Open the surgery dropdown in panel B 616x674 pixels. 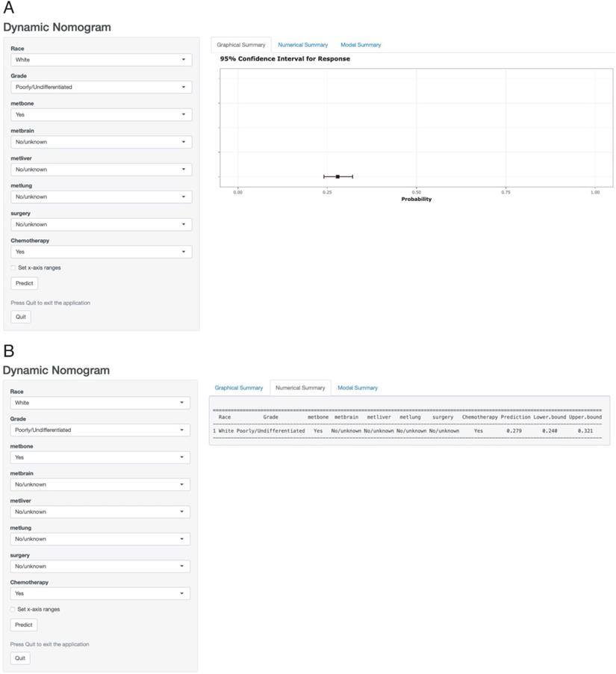pyautogui.click(x=100, y=566)
